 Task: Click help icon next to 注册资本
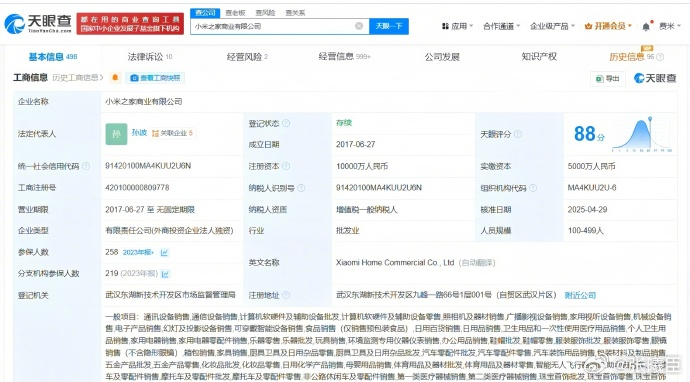(286, 166)
